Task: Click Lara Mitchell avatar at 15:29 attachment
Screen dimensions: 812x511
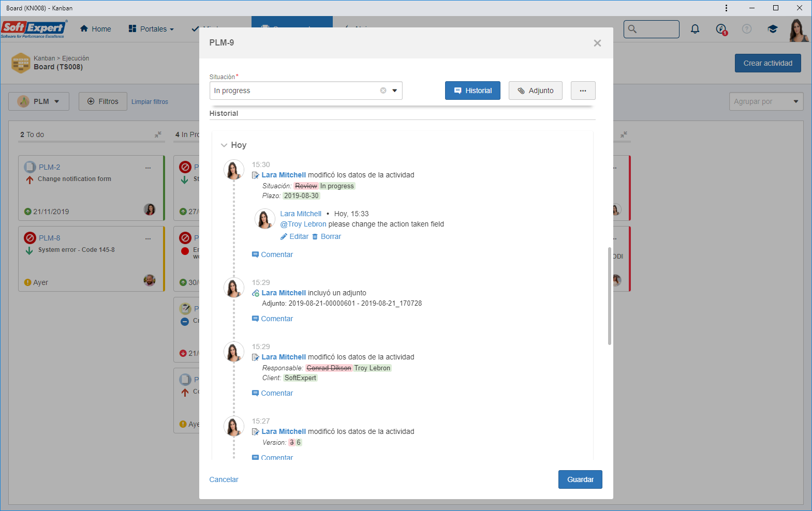Action: tap(233, 287)
